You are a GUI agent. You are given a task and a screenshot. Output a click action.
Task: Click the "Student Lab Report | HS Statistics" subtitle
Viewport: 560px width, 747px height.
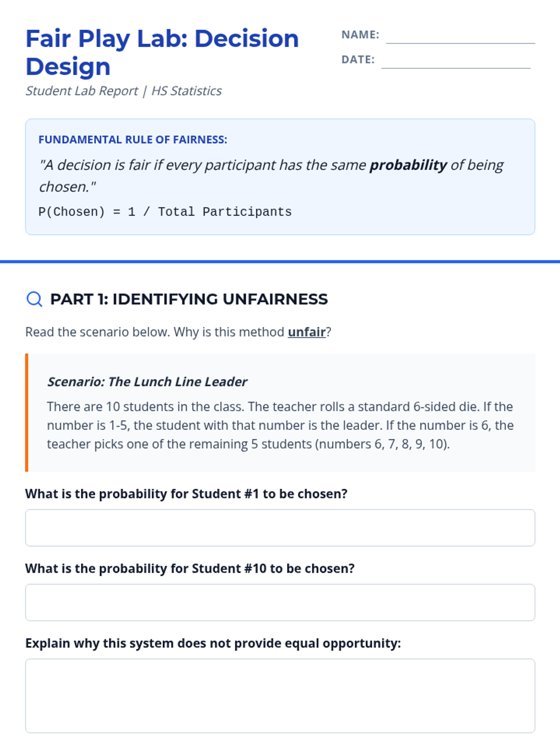click(123, 91)
